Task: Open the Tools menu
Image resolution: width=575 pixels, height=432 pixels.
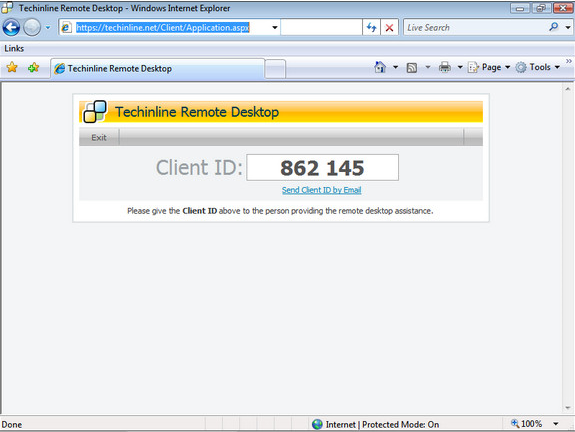Action: pyautogui.click(x=537, y=67)
